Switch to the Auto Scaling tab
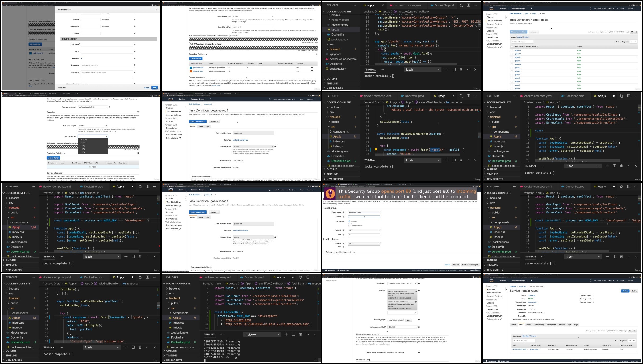The width and height of the screenshot is (643, 364). point(539,324)
